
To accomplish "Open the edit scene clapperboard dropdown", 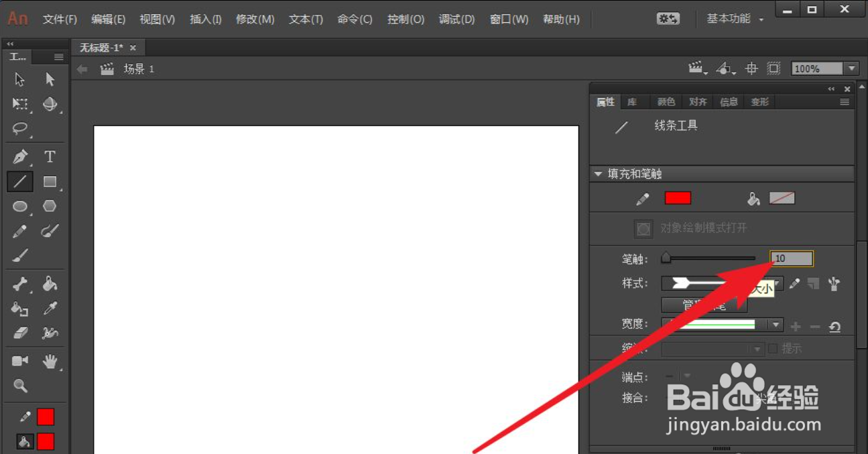I will pyautogui.click(x=698, y=68).
